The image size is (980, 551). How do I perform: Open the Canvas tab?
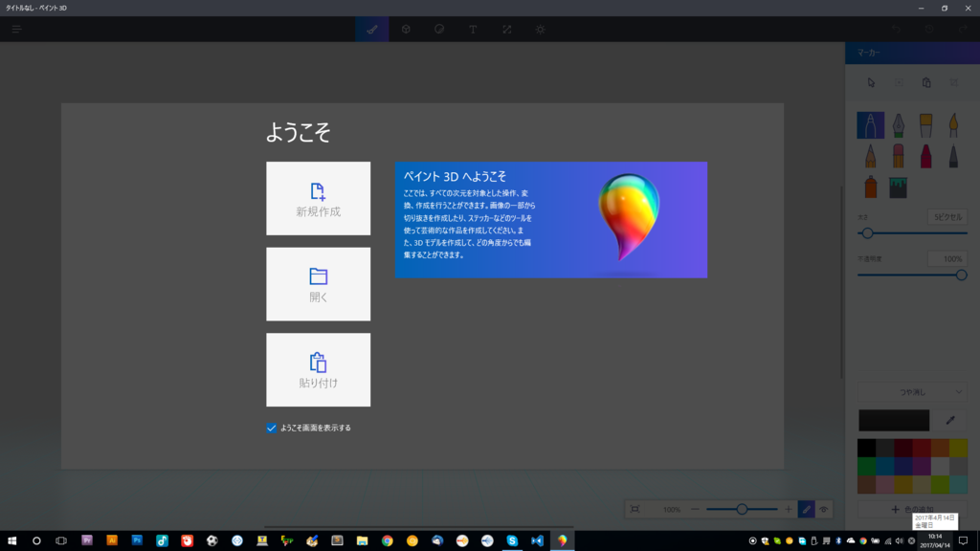507,30
